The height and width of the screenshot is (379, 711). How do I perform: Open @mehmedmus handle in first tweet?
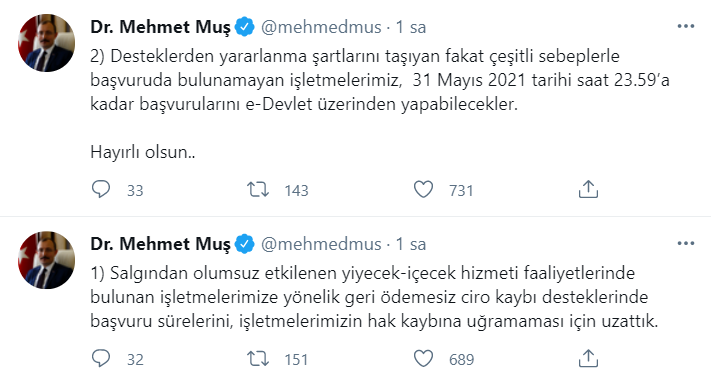[321, 27]
